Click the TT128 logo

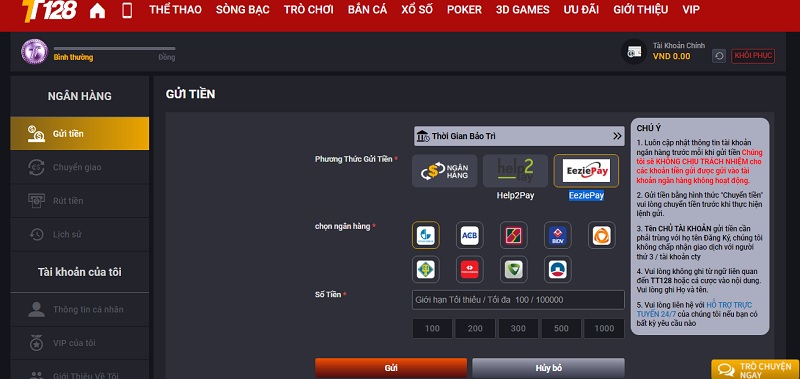pyautogui.click(x=49, y=10)
